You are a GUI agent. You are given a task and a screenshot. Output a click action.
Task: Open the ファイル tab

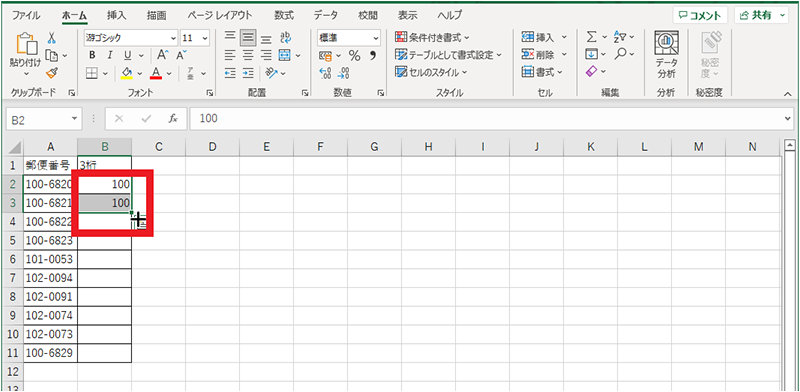pos(26,15)
